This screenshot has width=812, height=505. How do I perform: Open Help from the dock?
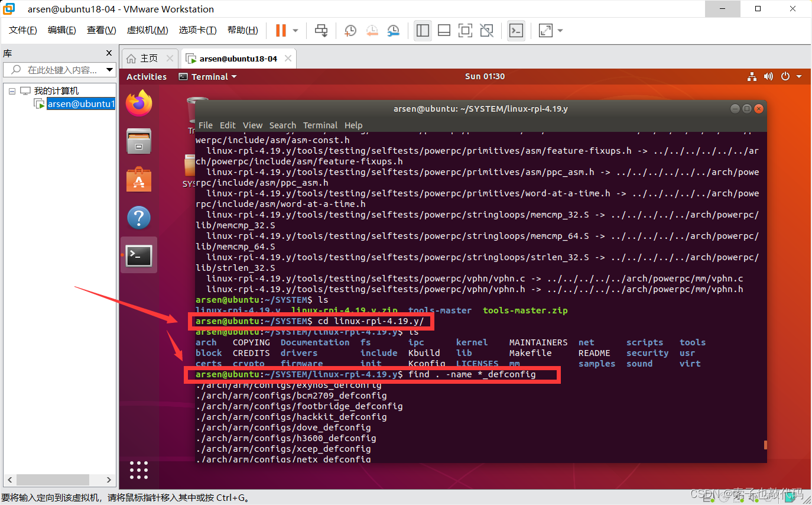pyautogui.click(x=139, y=218)
